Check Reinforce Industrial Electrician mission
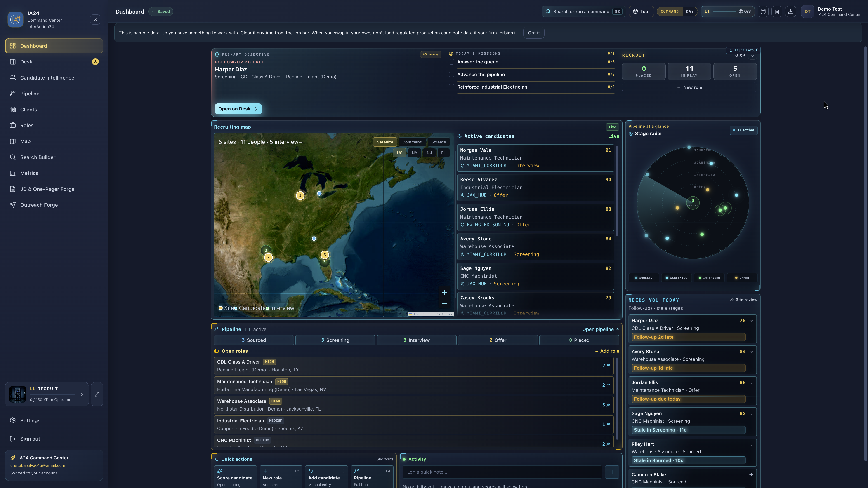This screenshot has height=488, width=868. pyautogui.click(x=452, y=87)
